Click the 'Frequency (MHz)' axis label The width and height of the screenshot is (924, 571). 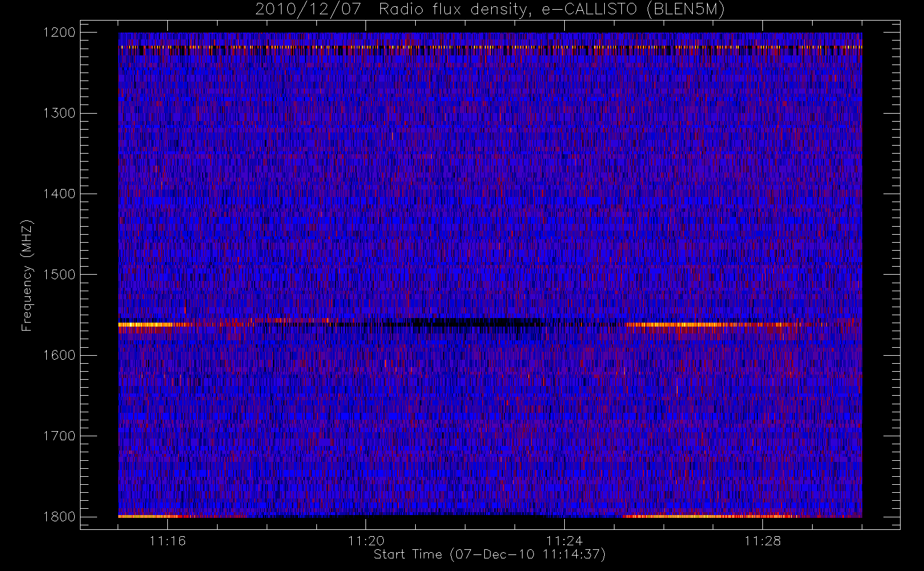click(x=27, y=275)
